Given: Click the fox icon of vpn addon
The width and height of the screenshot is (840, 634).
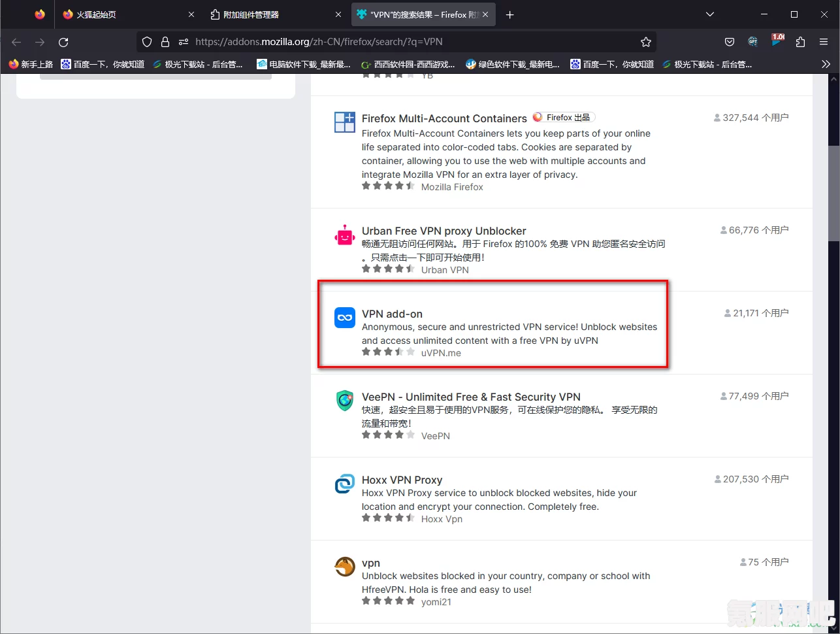Looking at the screenshot, I should click(x=345, y=567).
